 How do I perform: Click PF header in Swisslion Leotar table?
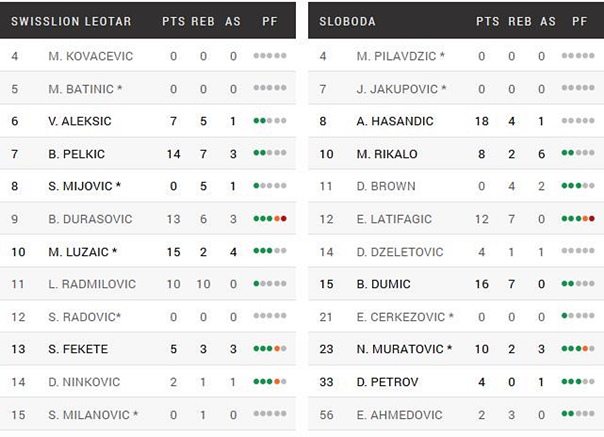270,21
